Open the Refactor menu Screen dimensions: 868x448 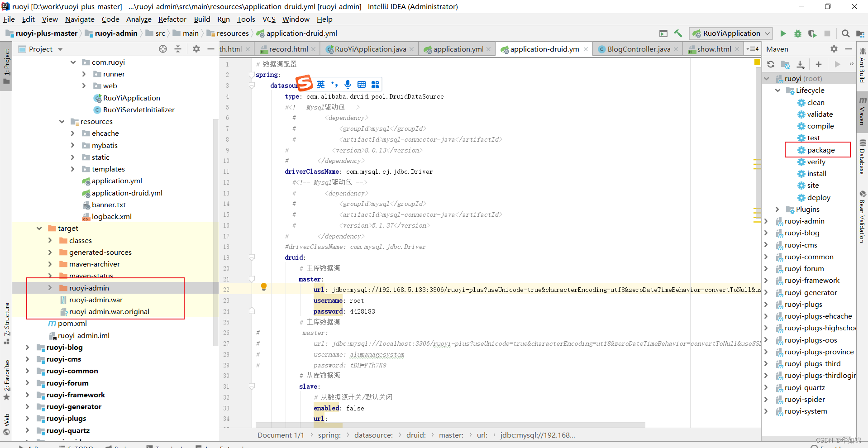click(172, 19)
